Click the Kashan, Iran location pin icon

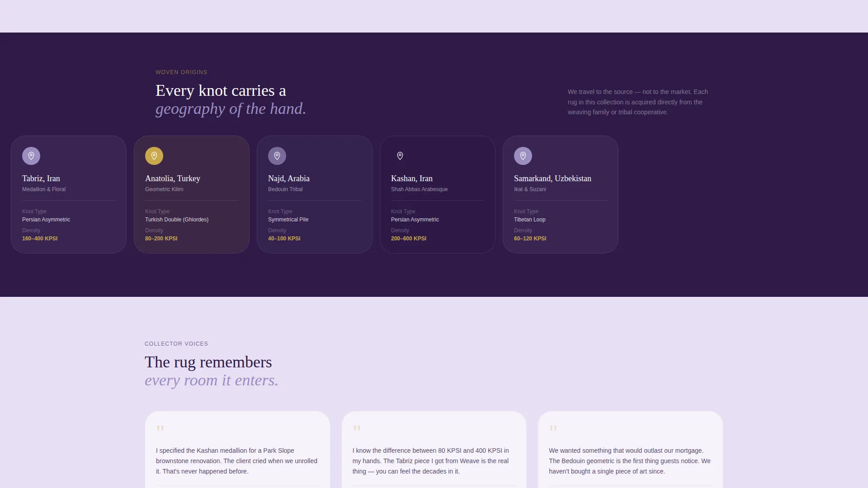pos(400,156)
